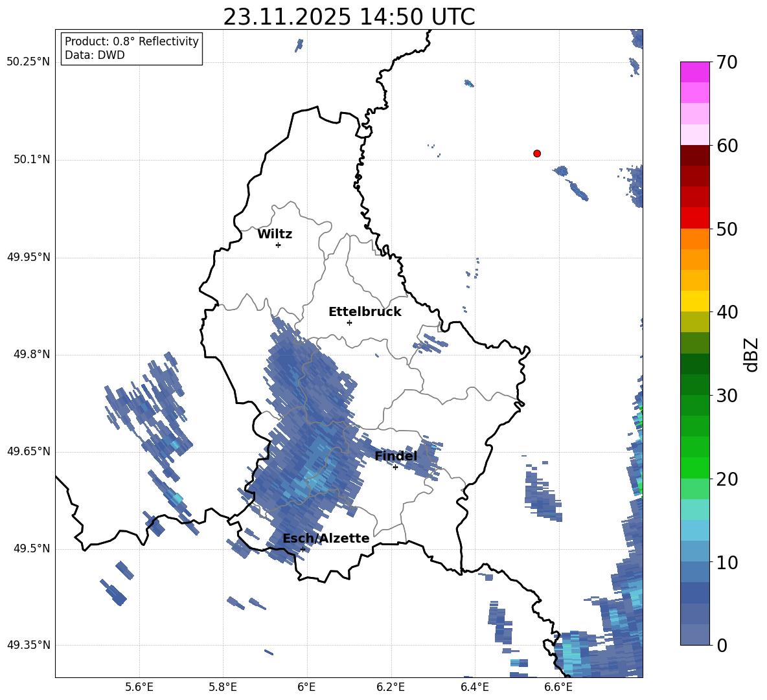
Task: Click colorbar tick label 20
Action: [x=727, y=479]
